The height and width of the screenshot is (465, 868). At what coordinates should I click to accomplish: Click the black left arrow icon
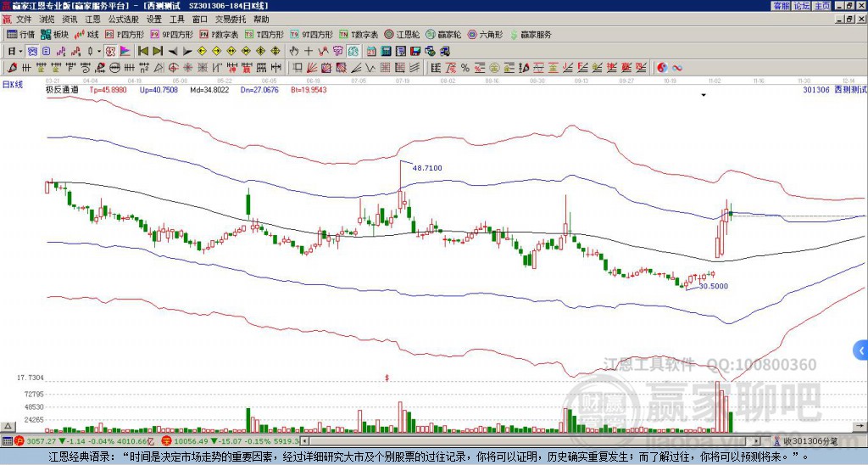tap(173, 52)
